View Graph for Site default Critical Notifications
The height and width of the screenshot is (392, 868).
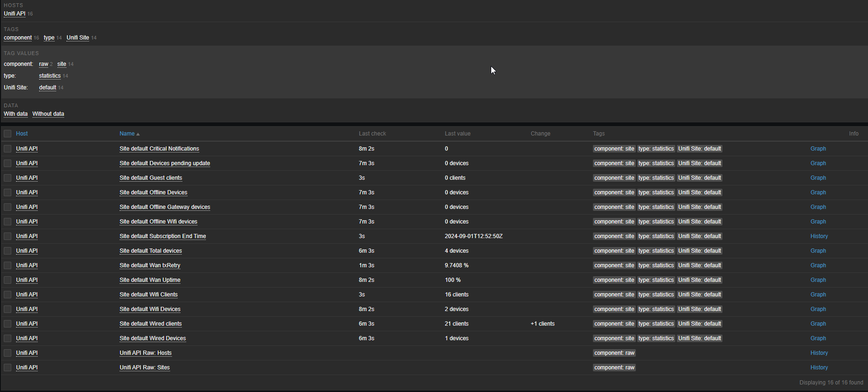coord(818,149)
